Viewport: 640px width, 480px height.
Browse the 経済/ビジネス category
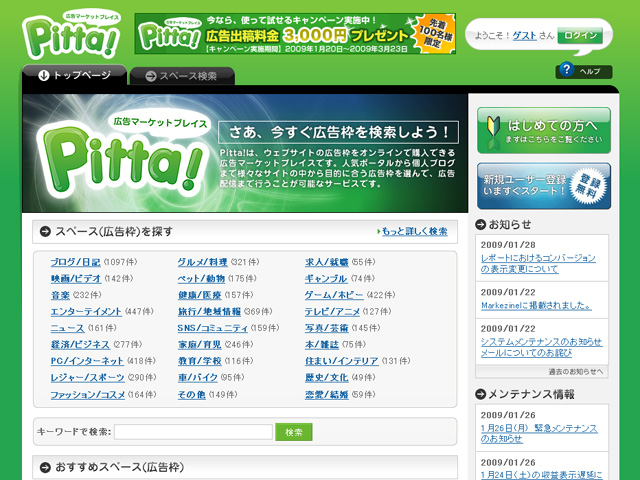[80, 344]
